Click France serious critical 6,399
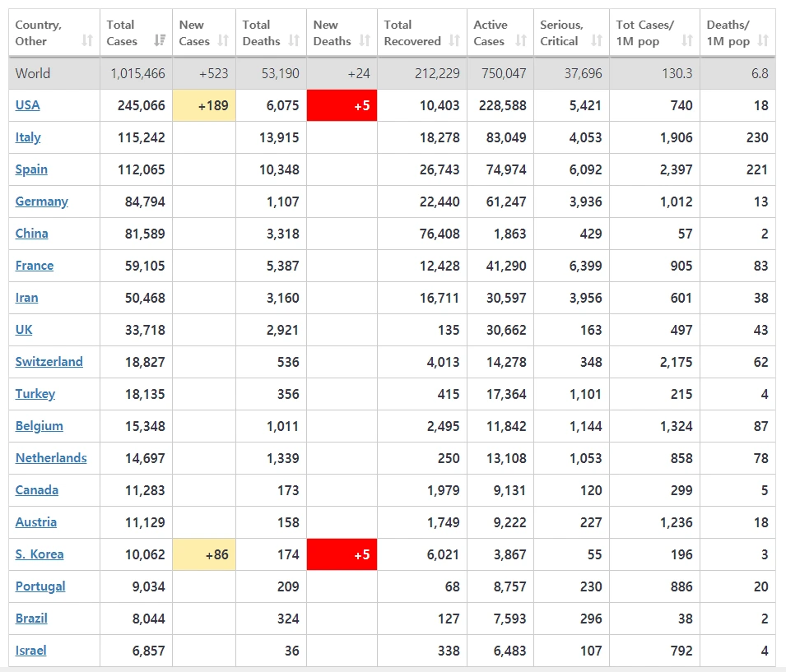 coord(585,266)
